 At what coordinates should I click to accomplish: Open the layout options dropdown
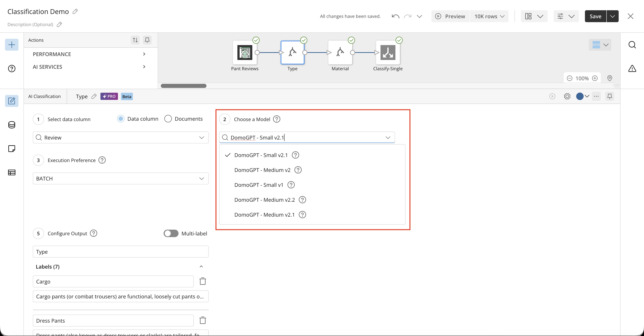click(534, 16)
